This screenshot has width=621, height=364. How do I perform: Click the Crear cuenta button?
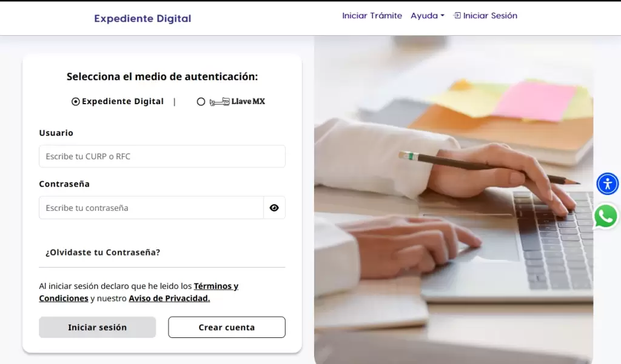226,326
